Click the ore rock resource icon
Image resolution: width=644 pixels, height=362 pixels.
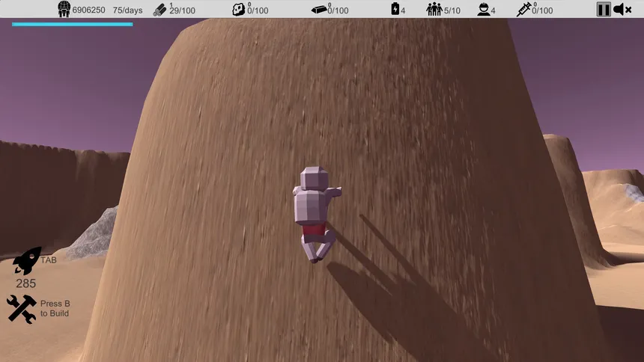(238, 10)
